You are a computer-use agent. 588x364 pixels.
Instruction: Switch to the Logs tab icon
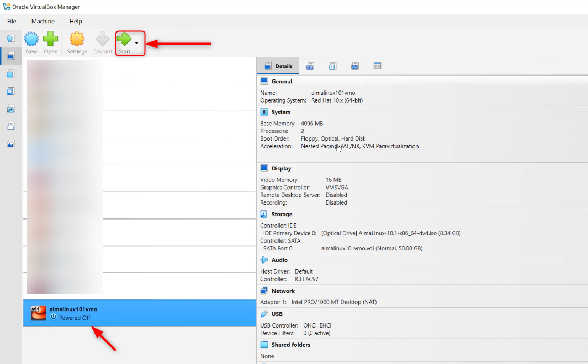(332, 66)
